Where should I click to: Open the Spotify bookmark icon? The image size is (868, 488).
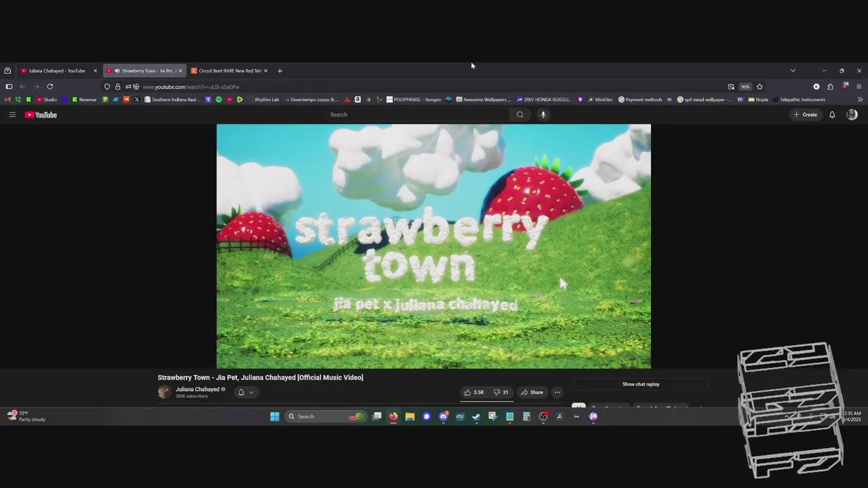point(218,100)
